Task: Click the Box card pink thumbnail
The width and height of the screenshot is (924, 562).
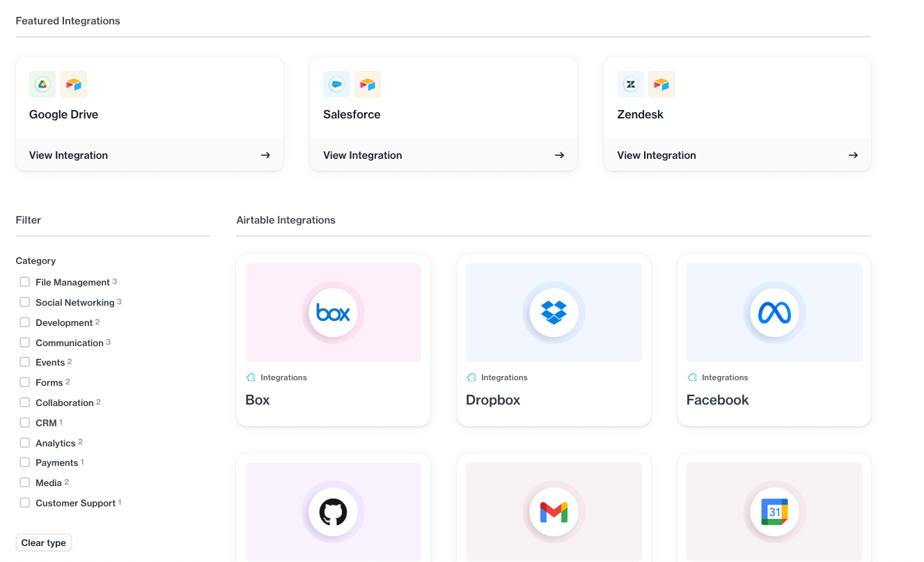Action: (x=334, y=313)
